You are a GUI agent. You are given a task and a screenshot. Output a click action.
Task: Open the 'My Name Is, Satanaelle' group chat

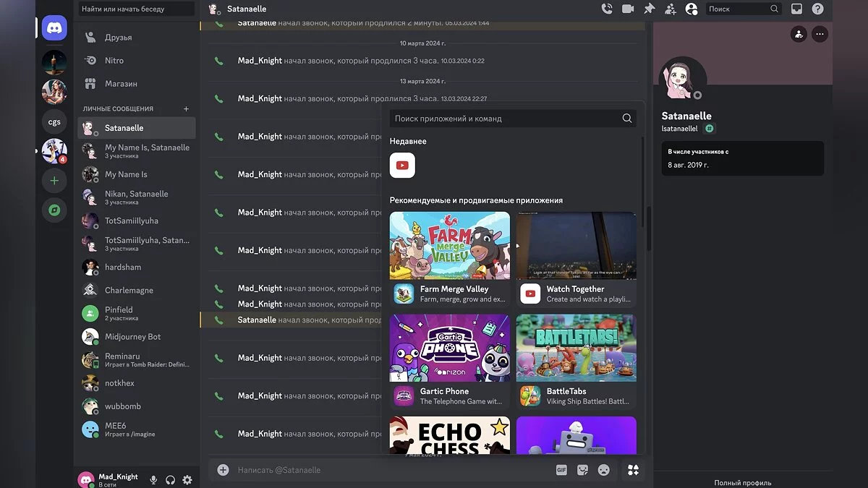[x=137, y=151]
